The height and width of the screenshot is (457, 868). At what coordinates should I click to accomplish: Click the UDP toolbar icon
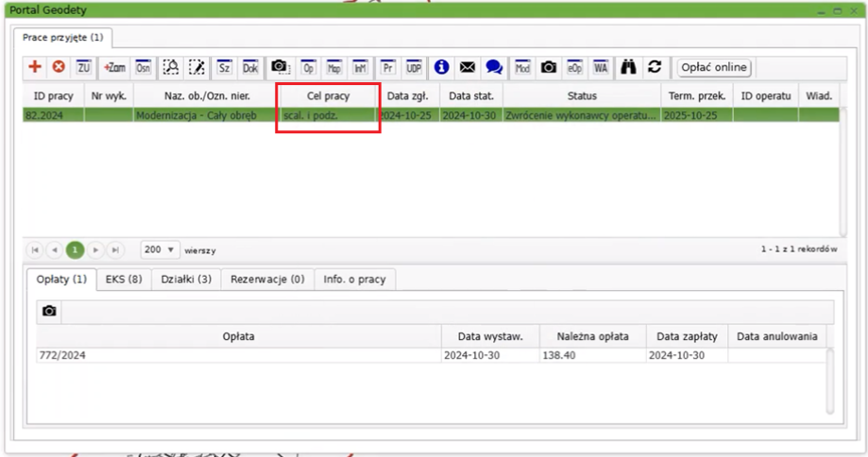[x=414, y=67]
